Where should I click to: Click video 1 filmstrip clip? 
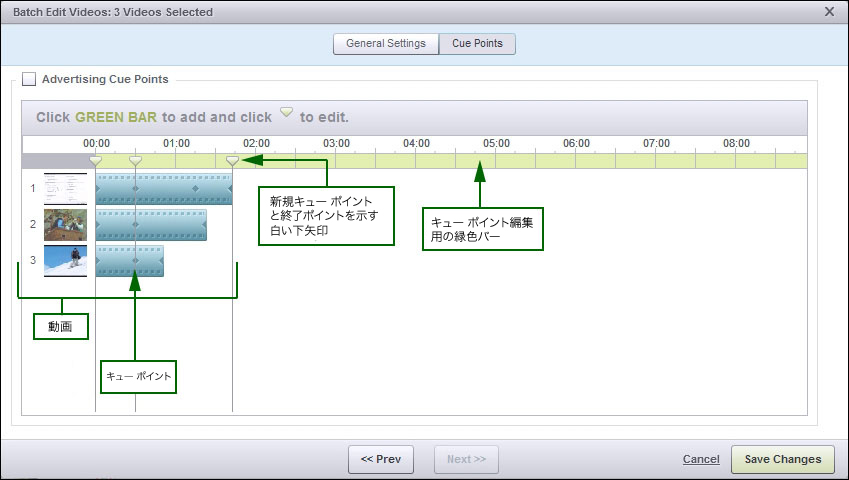pyautogui.click(x=164, y=189)
